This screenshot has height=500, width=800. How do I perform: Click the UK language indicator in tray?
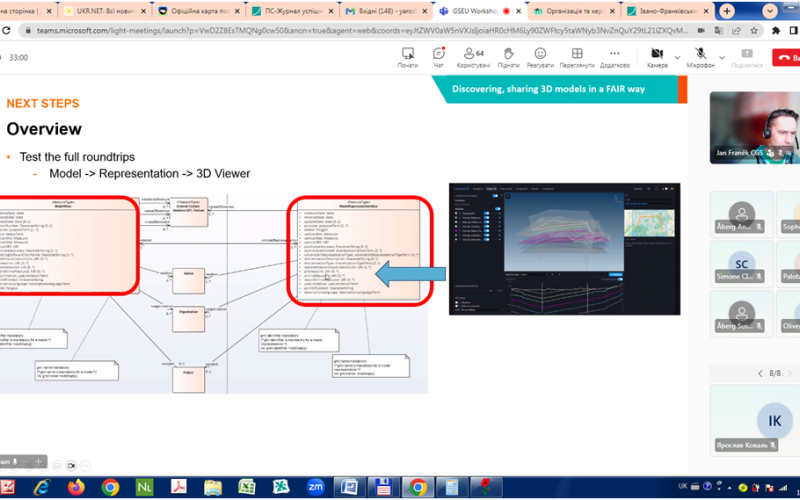click(x=683, y=486)
